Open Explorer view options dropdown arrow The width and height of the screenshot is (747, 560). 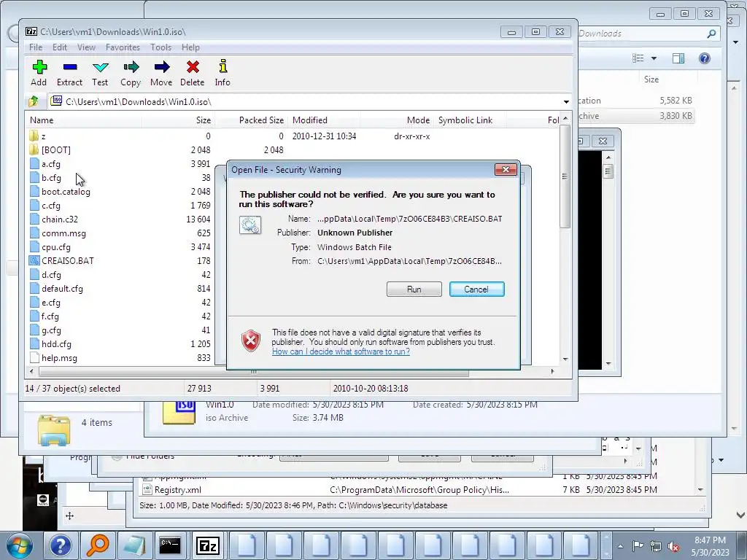click(654, 58)
